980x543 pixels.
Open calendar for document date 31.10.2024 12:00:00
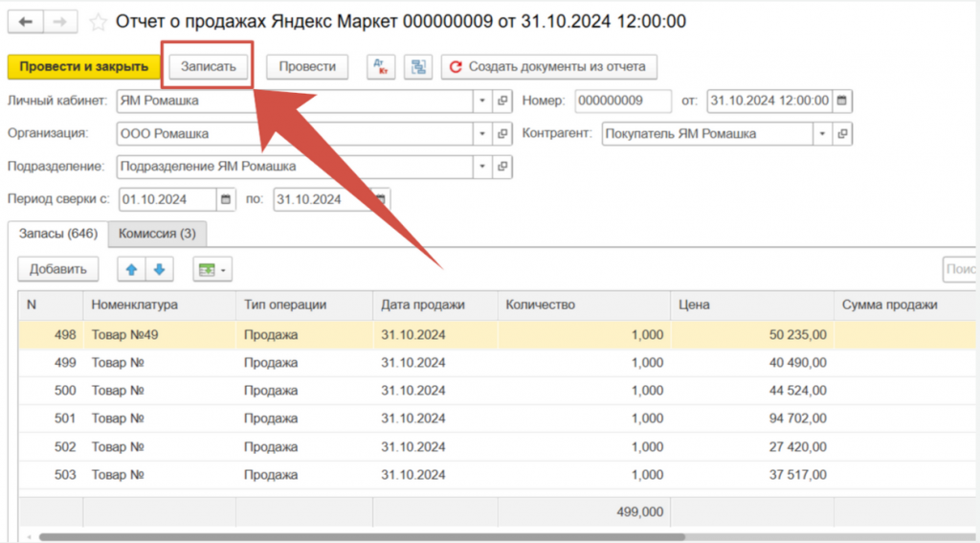pos(841,101)
